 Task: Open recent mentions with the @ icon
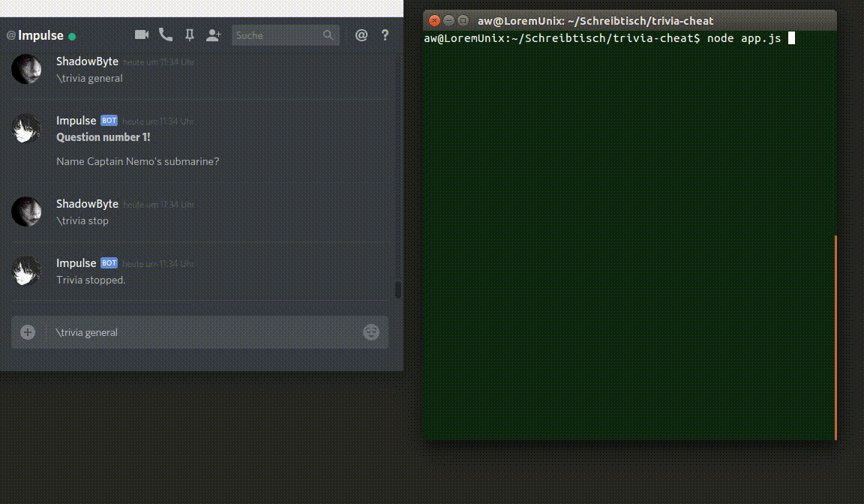click(x=361, y=34)
